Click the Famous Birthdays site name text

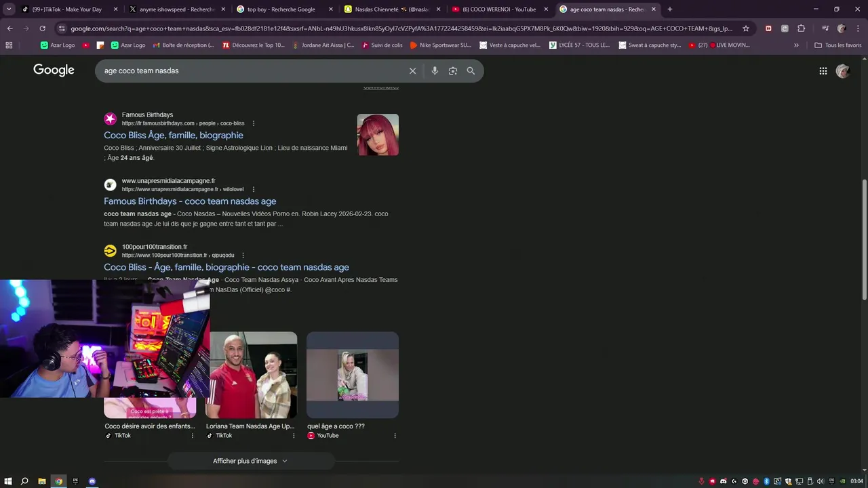(x=147, y=115)
